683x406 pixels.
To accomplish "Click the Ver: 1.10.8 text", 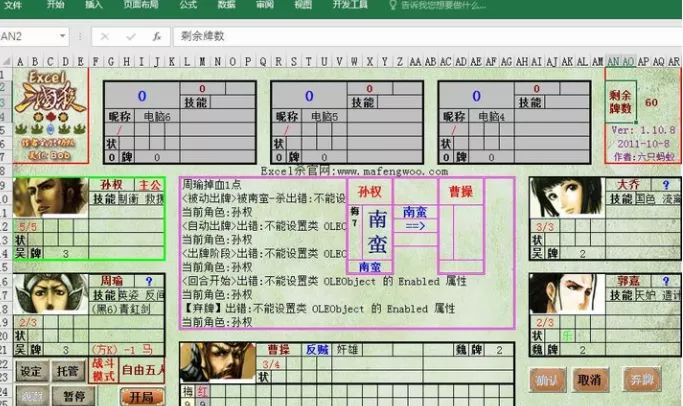I will point(643,130).
